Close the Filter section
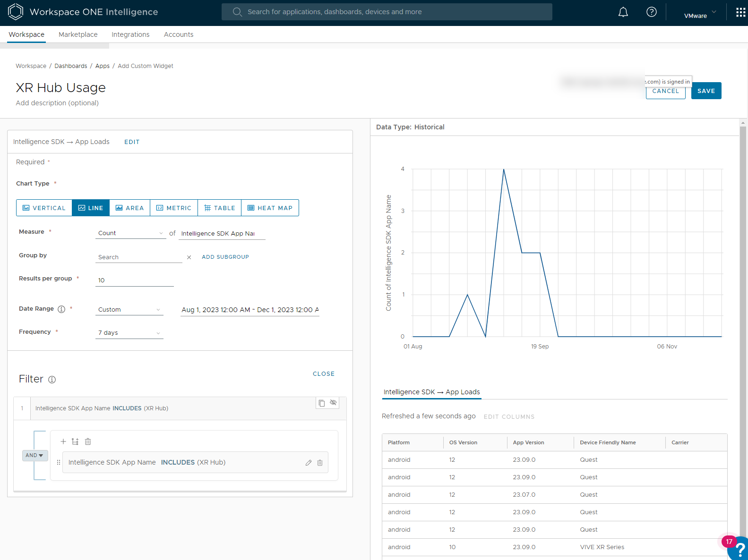Viewport: 748px width, 560px height. (x=324, y=374)
